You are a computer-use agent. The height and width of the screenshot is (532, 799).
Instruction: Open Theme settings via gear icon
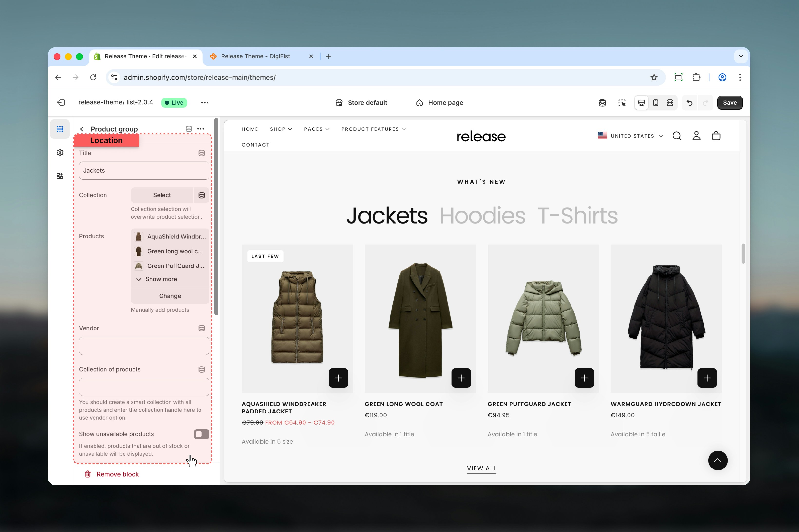[x=60, y=152]
